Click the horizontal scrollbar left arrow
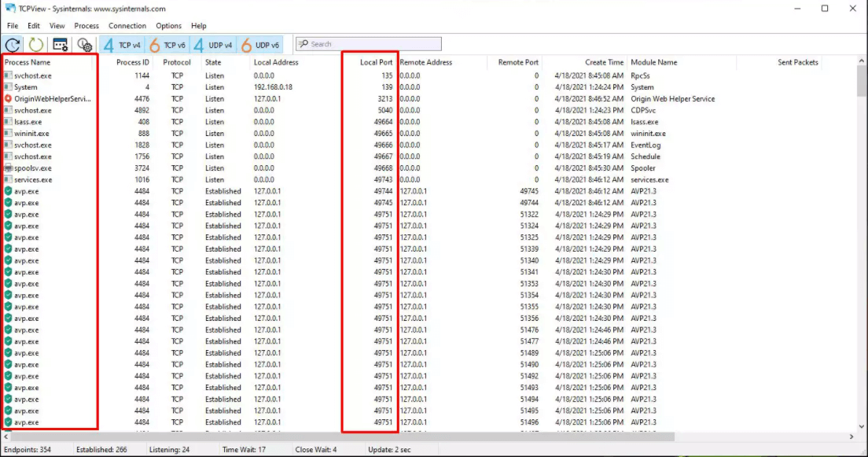 (6, 437)
